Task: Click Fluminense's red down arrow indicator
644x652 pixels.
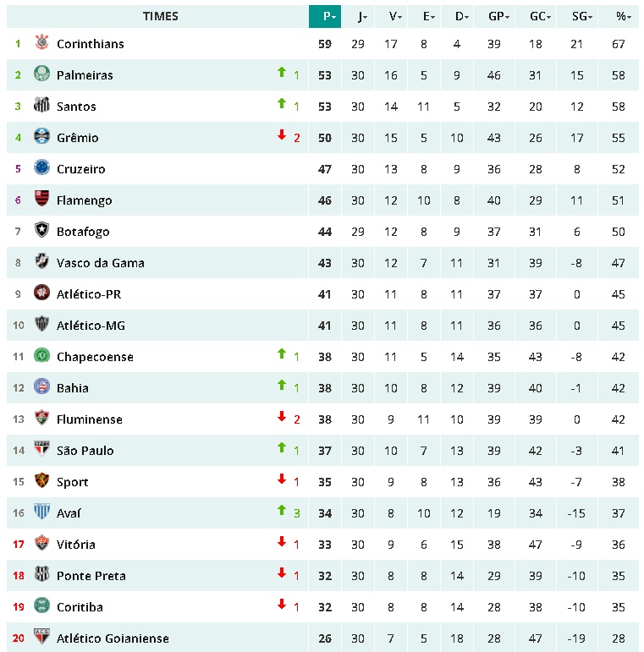Action: [282, 417]
